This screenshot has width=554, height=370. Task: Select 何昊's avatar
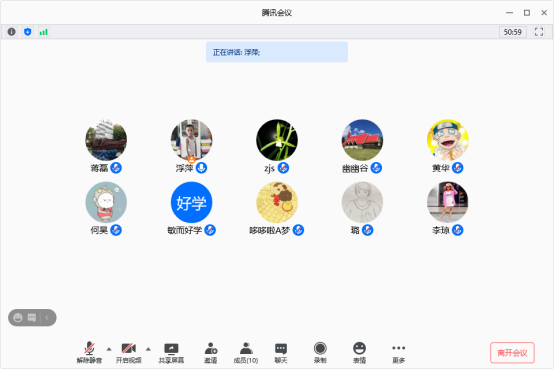tap(106, 202)
